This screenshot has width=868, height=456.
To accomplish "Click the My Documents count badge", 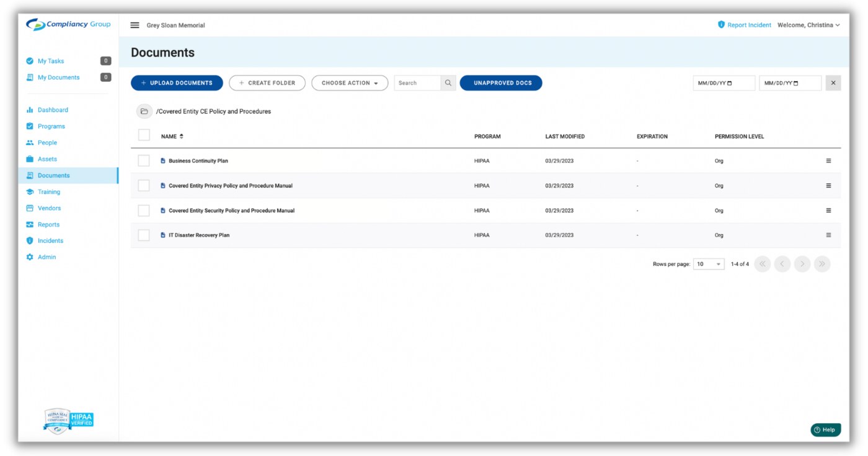I will pos(106,77).
